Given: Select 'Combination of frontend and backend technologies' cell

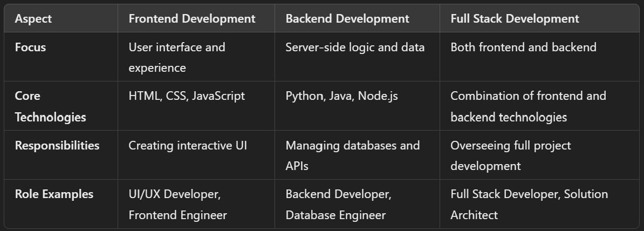Looking at the screenshot, I should pos(528,106).
